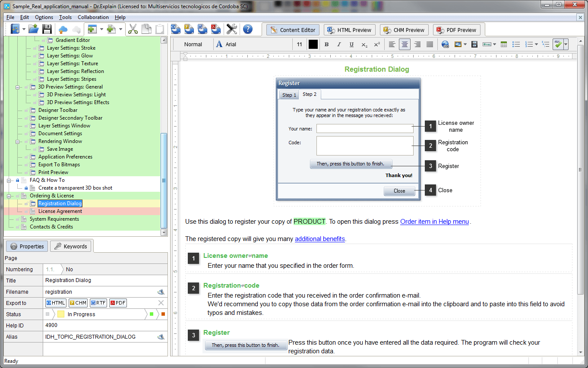Open the Normal paragraph style dropdown
Screen dimensions: 588x368
(x=193, y=44)
